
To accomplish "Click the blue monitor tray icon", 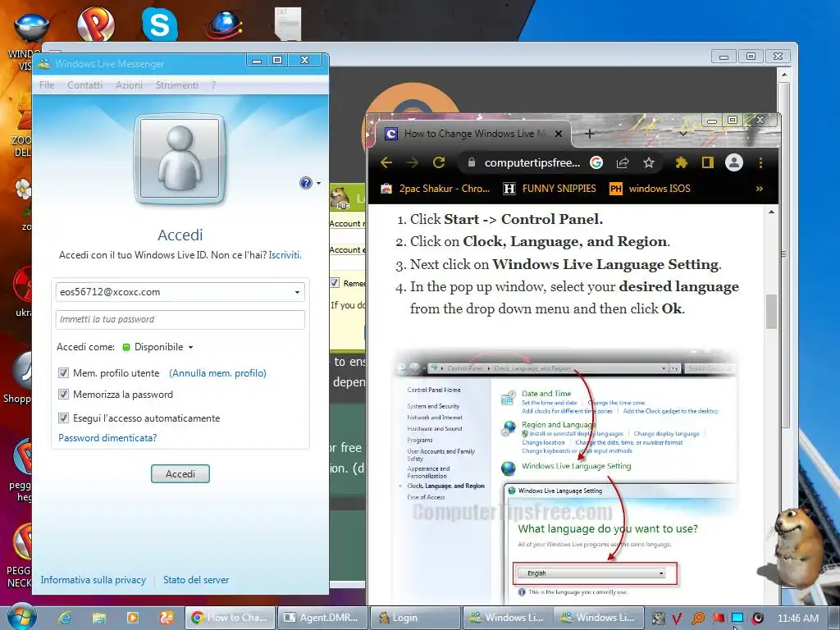I will (x=737, y=618).
